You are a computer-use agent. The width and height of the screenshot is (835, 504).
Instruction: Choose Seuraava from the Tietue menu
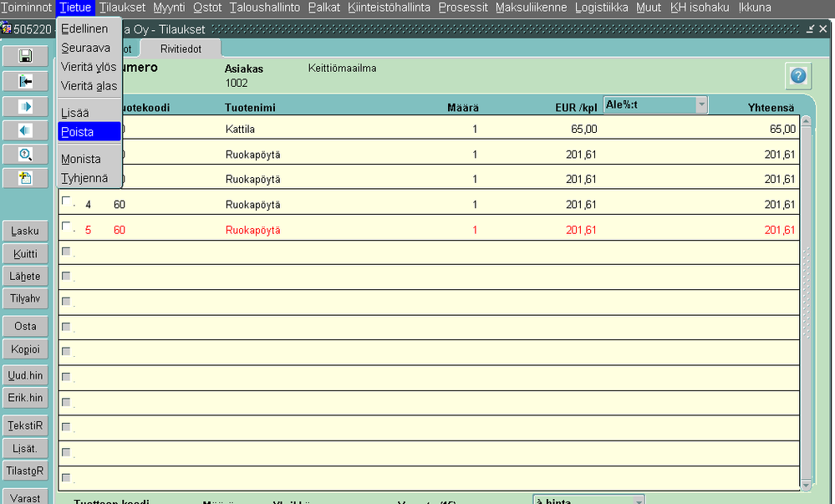tap(89, 48)
